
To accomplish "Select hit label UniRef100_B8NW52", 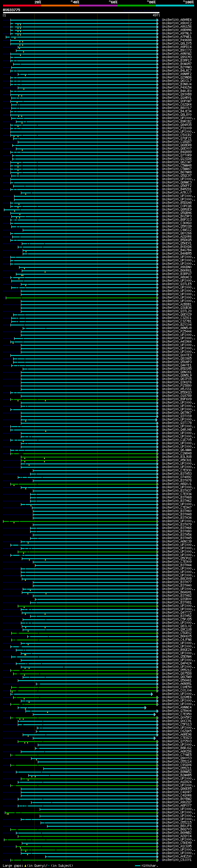I will point(177,772).
